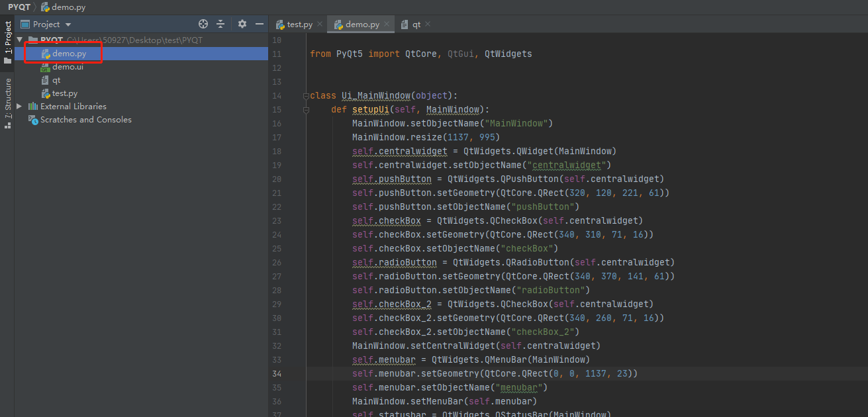Click the collapse all icon in Project panel

tap(222, 24)
